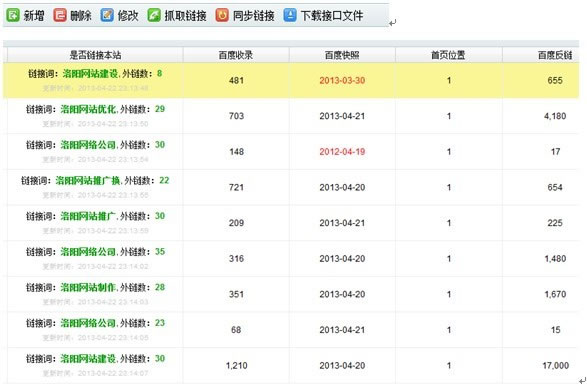Click the red snapshot date 2013-03-30

point(342,80)
